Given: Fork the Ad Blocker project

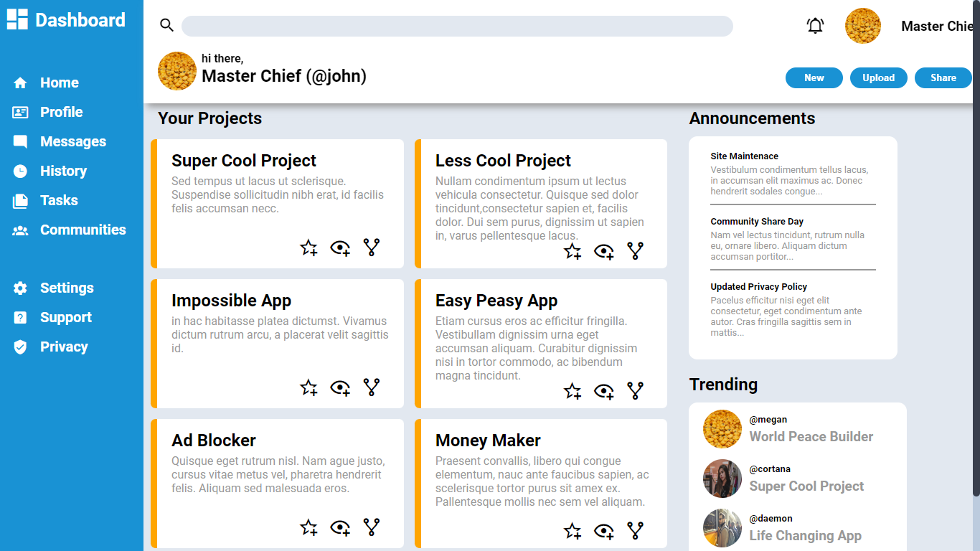Looking at the screenshot, I should [x=371, y=527].
